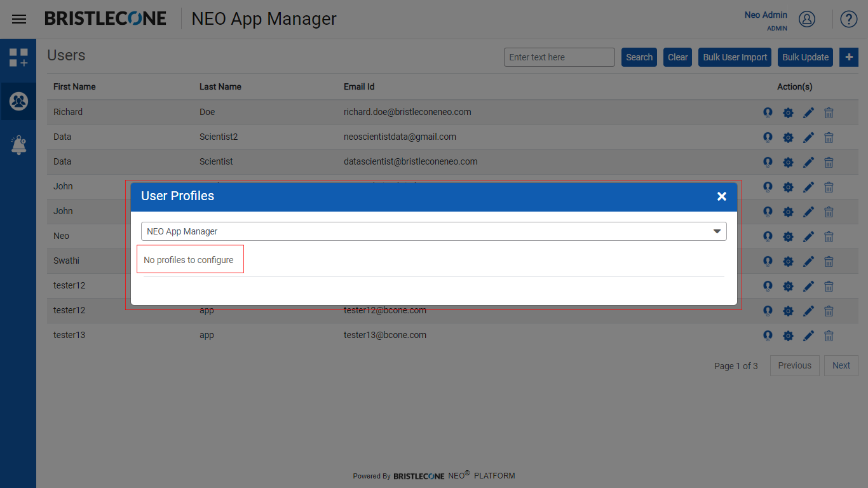Click gear icon in datascientist@bristleconeneo.com row
The height and width of the screenshot is (488, 868).
click(788, 162)
